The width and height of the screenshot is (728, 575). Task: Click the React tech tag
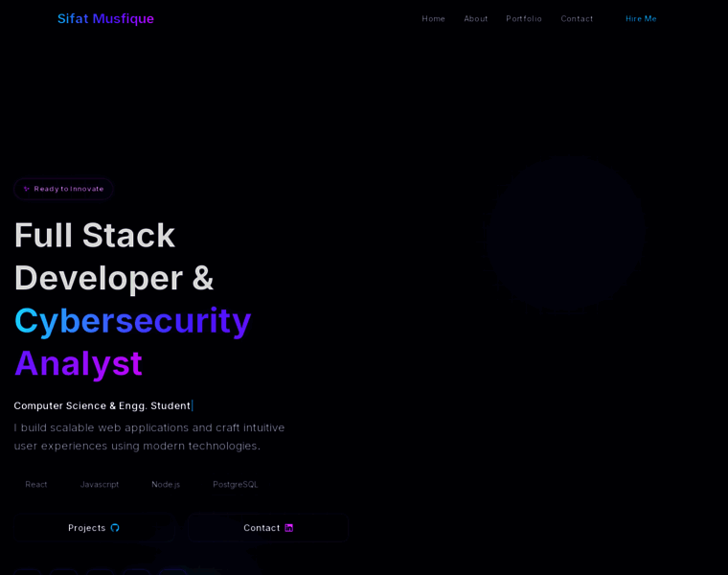click(x=36, y=484)
